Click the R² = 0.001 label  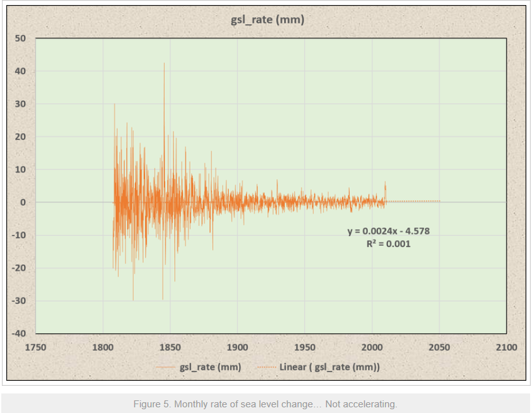tap(388, 243)
